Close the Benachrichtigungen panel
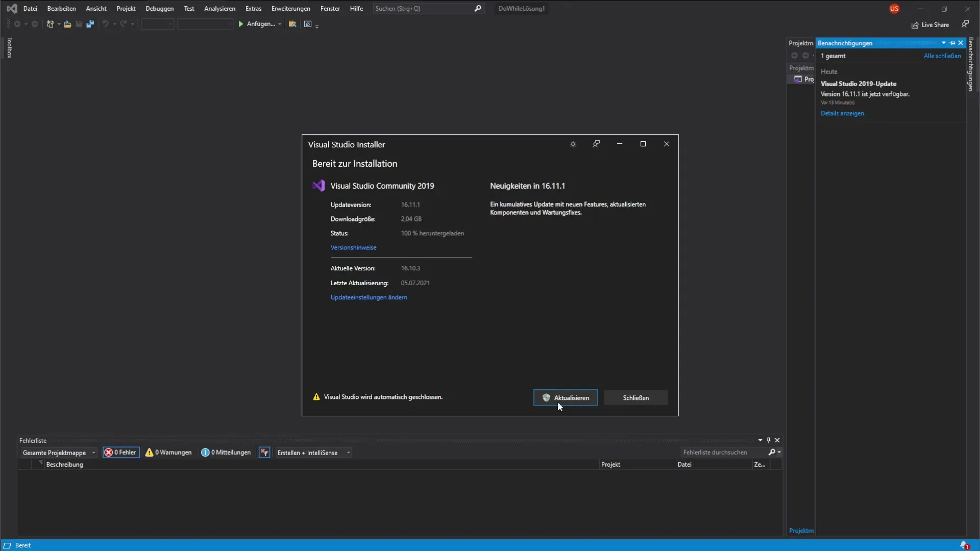Viewport: 980px width, 551px height. [x=961, y=43]
